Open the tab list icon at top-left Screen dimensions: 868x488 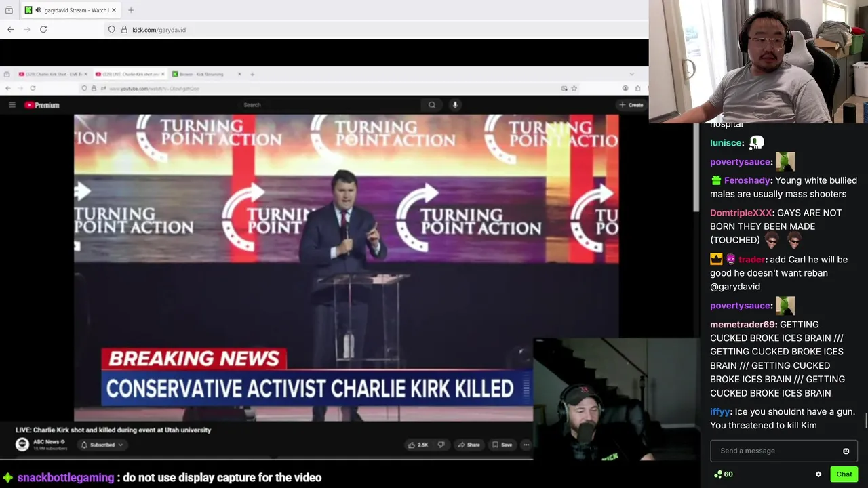[x=9, y=10]
